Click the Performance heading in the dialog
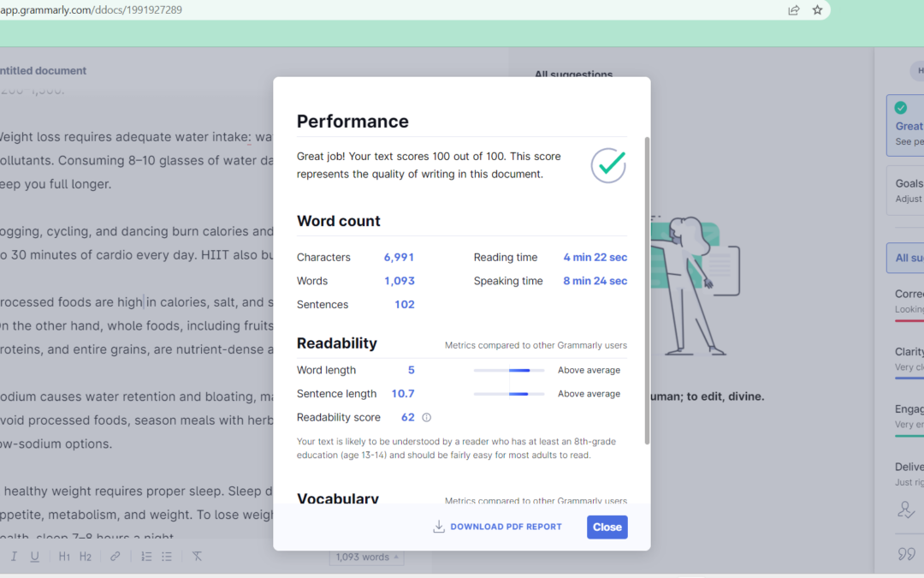The height and width of the screenshot is (578, 924). pos(352,122)
